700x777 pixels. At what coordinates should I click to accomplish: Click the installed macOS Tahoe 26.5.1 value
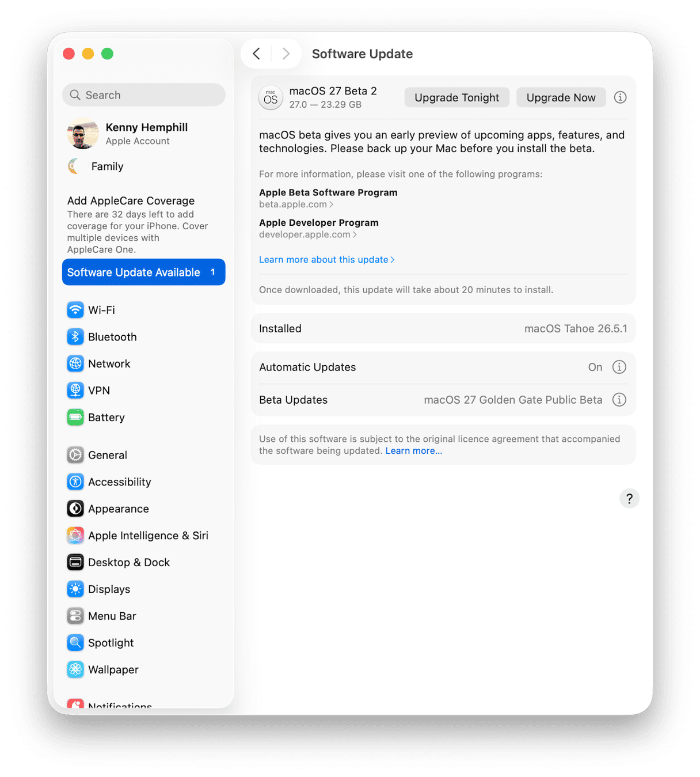[576, 328]
